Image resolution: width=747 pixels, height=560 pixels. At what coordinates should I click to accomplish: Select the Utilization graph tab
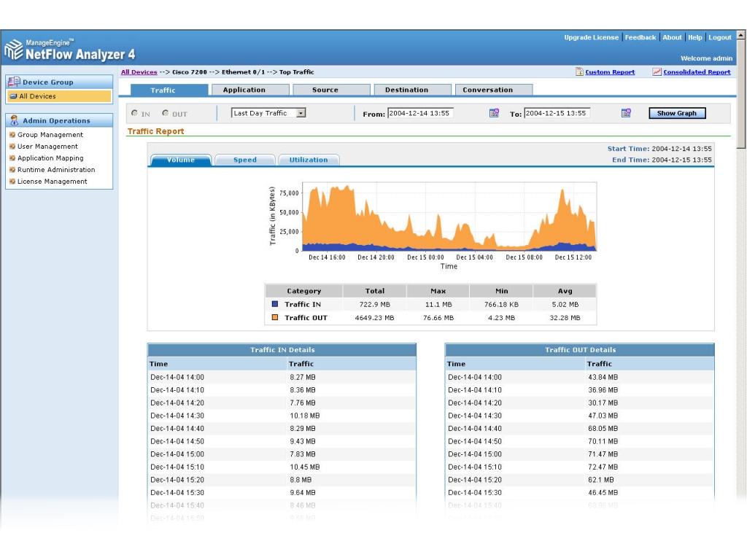pos(309,160)
